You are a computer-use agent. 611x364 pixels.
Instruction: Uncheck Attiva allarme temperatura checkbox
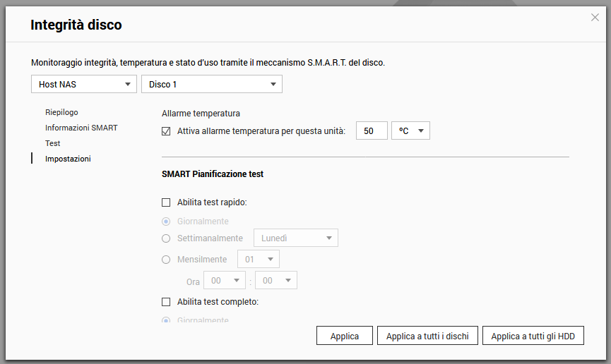(x=167, y=131)
